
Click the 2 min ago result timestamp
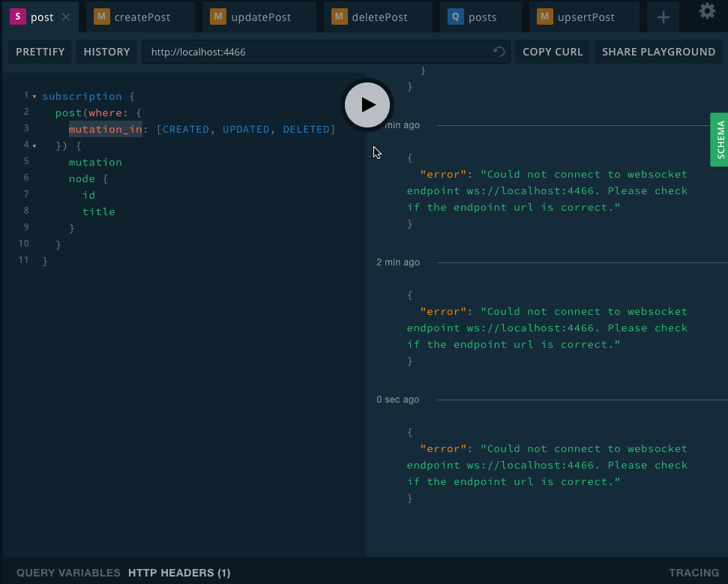[x=398, y=262]
